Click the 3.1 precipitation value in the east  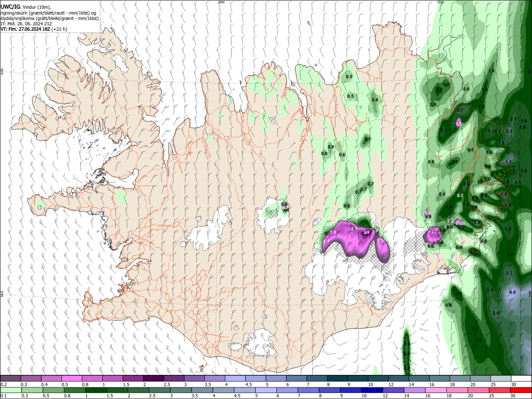click(509, 131)
